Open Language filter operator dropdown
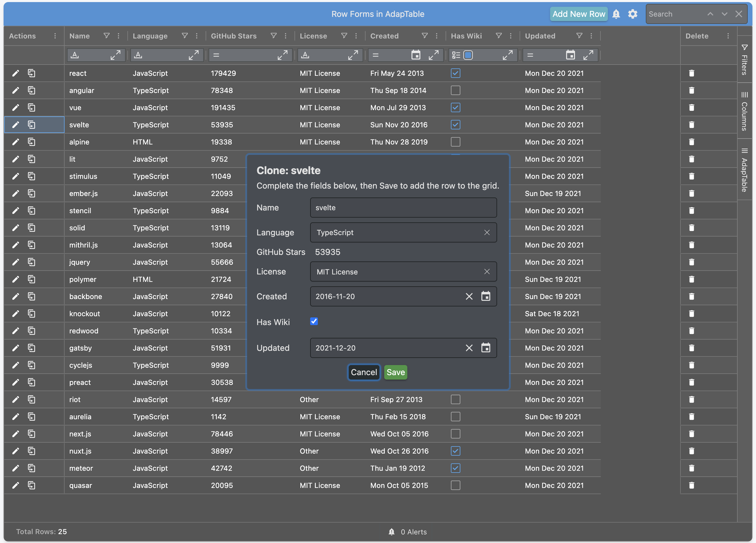 click(x=138, y=55)
